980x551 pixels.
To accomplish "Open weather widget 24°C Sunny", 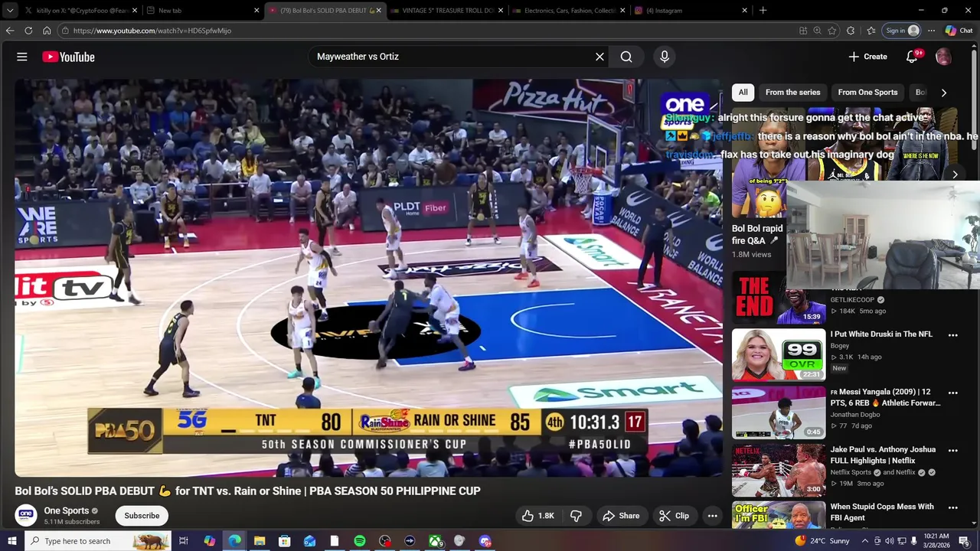I will click(822, 541).
